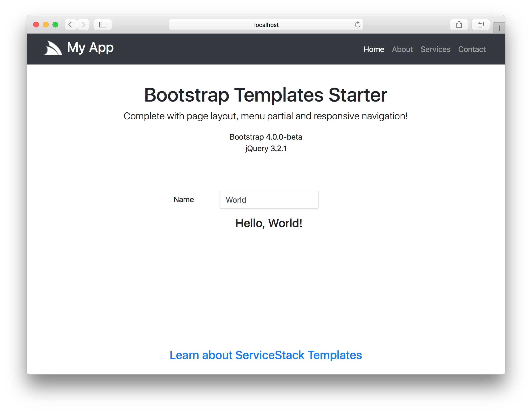This screenshot has height=413, width=532.
Task: Minimize window with yellow button
Action: [x=46, y=25]
